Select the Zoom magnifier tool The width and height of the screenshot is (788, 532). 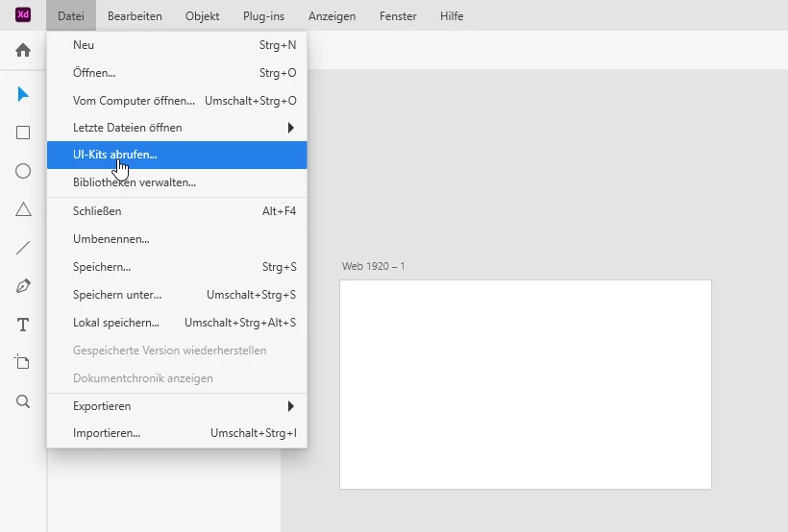pyautogui.click(x=23, y=401)
